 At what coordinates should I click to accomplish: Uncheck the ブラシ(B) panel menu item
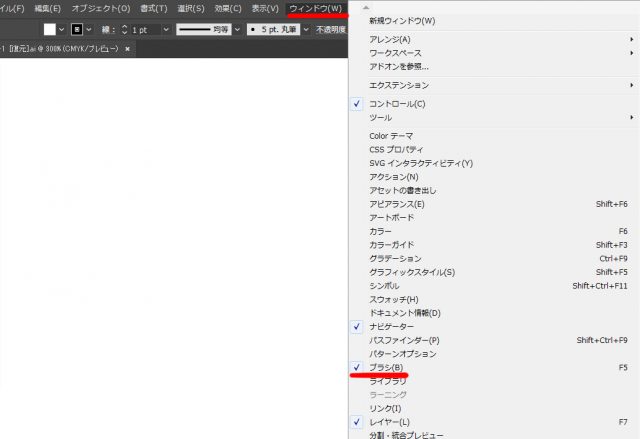[x=386, y=367]
